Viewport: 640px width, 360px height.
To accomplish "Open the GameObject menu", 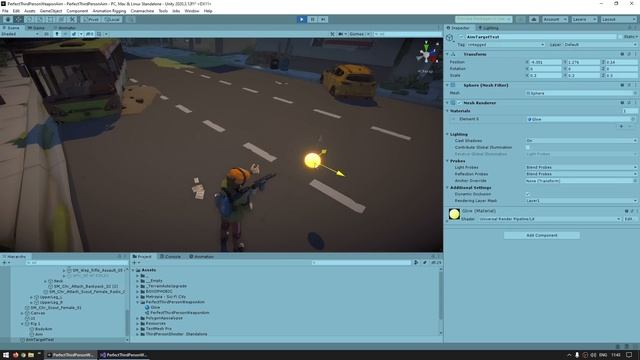I will [x=51, y=11].
